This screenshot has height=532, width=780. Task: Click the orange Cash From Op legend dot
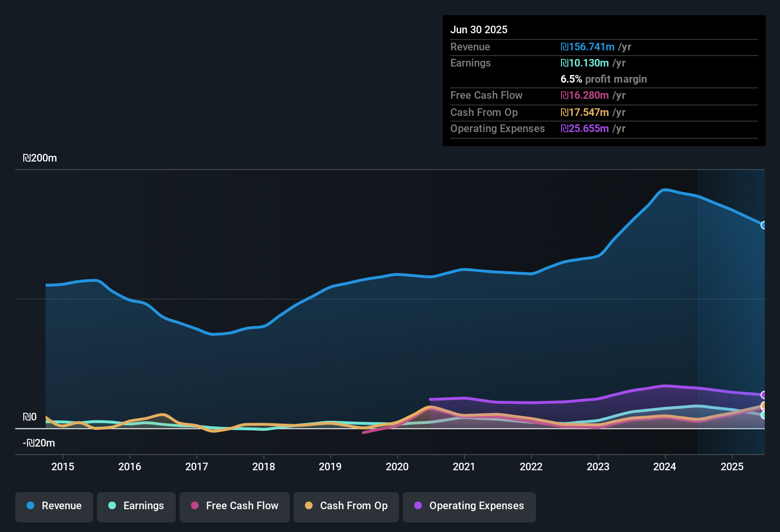click(308, 506)
